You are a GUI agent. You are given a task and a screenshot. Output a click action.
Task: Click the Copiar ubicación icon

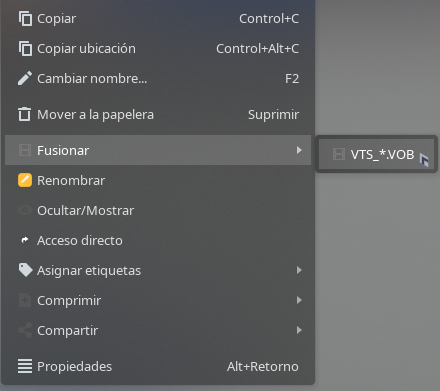pos(25,49)
